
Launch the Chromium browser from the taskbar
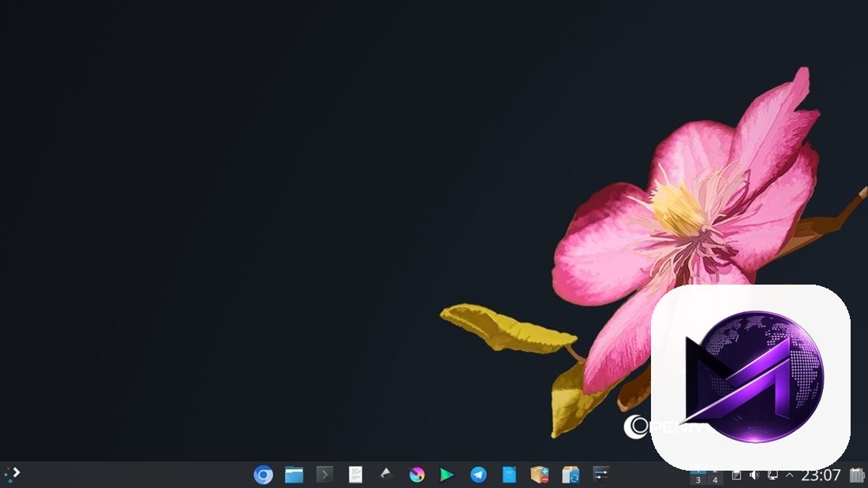[x=263, y=475]
